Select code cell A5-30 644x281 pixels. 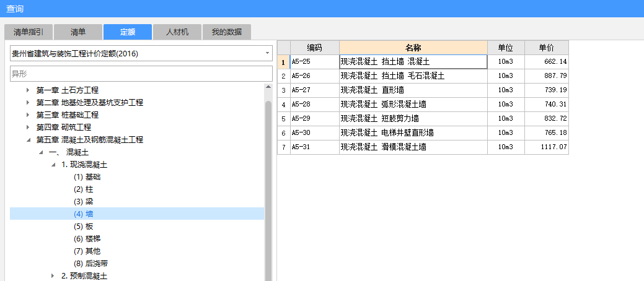[x=315, y=133]
